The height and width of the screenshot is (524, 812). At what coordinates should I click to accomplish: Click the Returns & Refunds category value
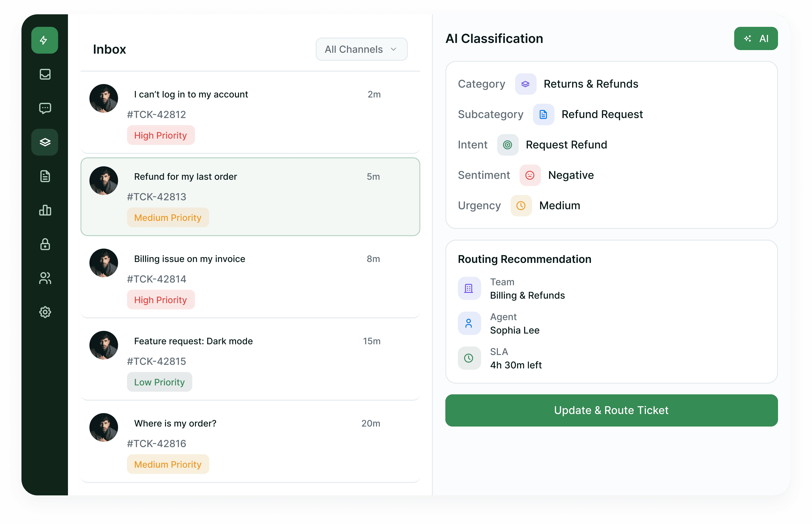[591, 84]
